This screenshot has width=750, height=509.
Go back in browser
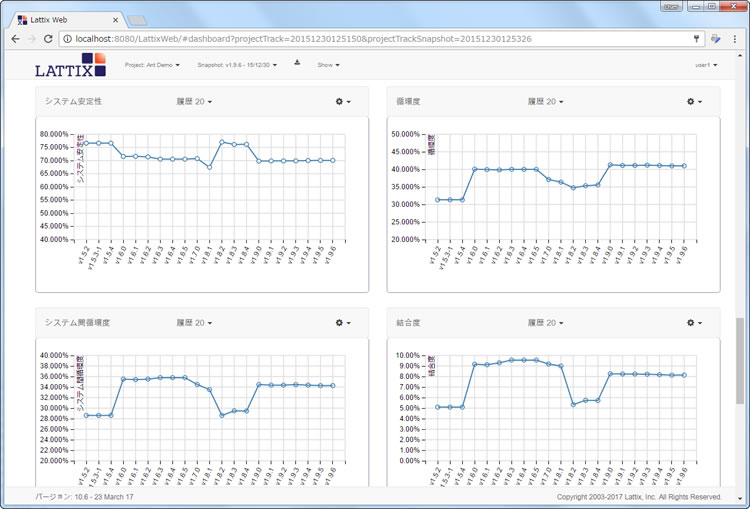coord(15,39)
